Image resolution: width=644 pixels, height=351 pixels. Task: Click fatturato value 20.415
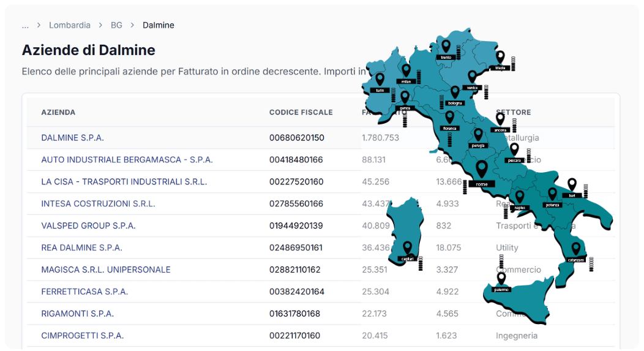375,336
